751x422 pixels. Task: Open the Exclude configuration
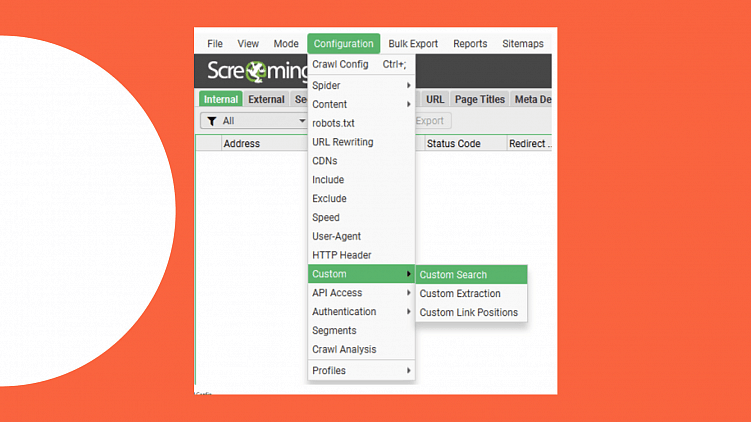coord(361,198)
